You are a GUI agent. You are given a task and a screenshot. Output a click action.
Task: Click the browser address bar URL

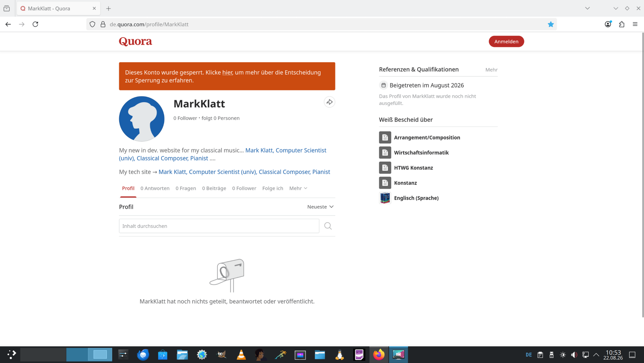point(149,24)
